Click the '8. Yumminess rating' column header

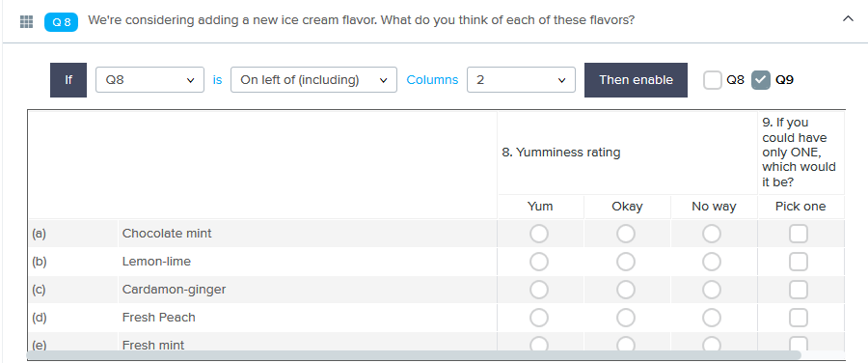pyautogui.click(x=561, y=153)
